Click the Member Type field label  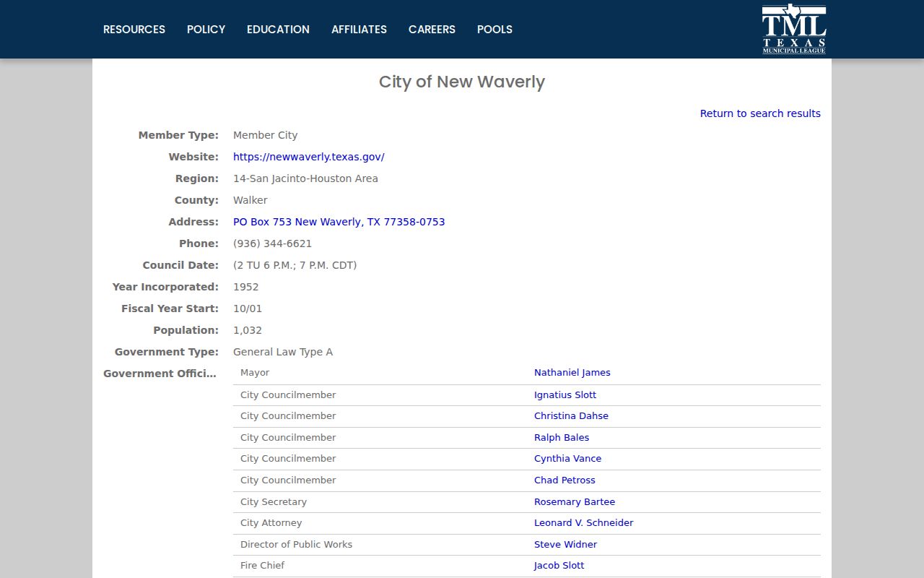click(178, 135)
